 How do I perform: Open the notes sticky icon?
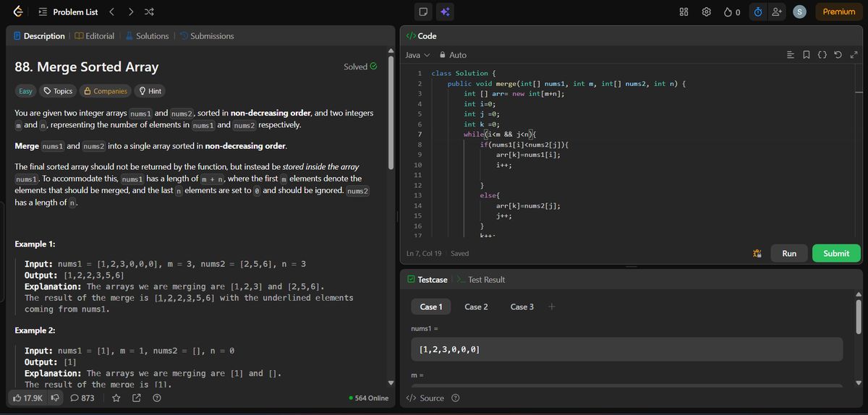(425, 12)
